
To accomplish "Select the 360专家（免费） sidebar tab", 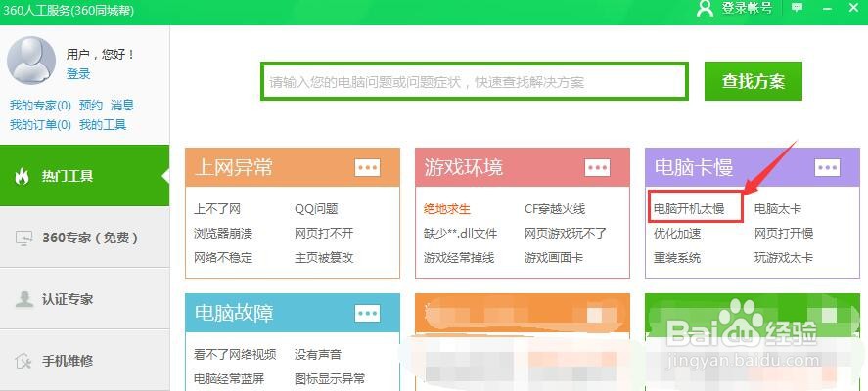I will tap(85, 238).
